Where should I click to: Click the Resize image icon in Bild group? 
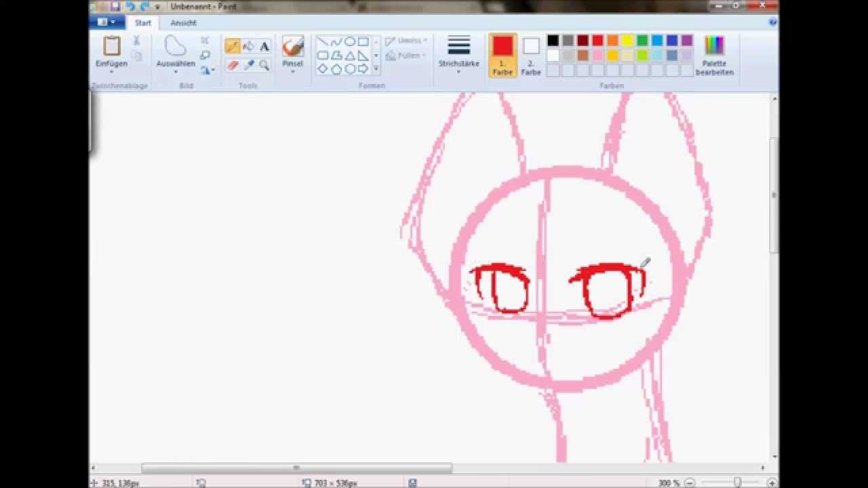click(x=205, y=56)
